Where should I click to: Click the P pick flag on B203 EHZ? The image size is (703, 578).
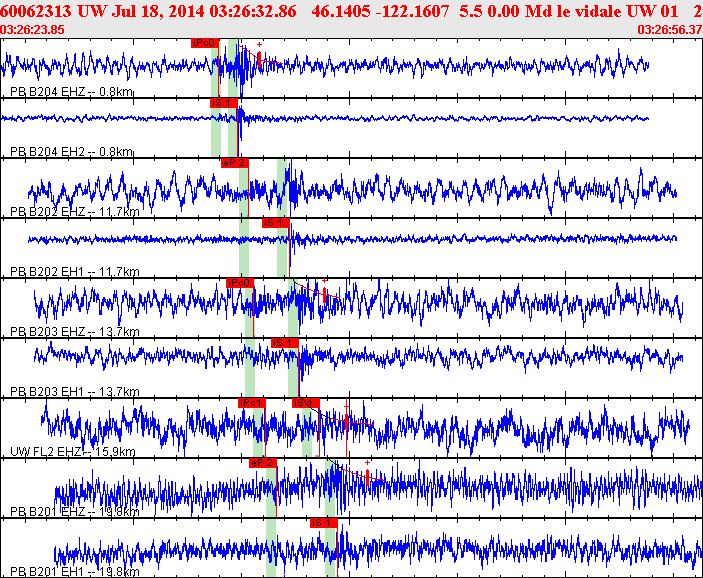(240, 283)
